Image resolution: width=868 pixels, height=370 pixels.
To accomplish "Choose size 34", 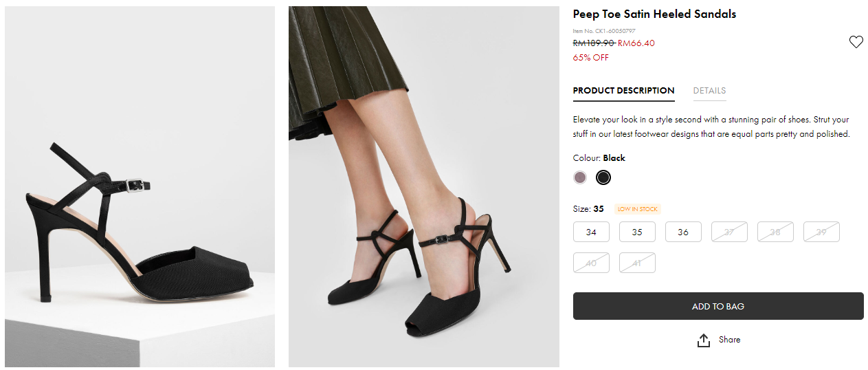I will tap(591, 232).
